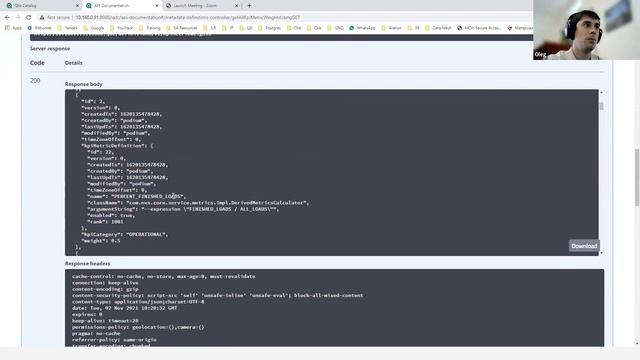Screen dimensions: 640x360
Task: Click the Details column header
Action: click(x=73, y=63)
